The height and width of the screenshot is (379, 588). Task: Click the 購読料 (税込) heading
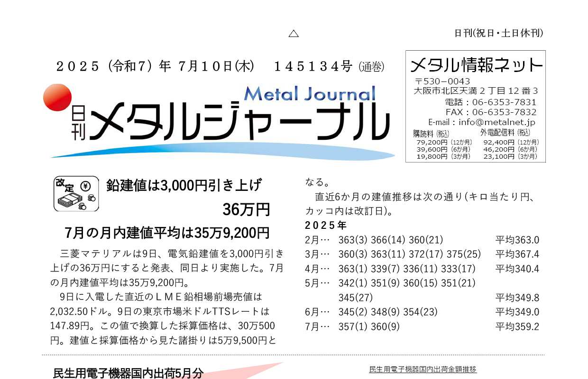click(431, 133)
